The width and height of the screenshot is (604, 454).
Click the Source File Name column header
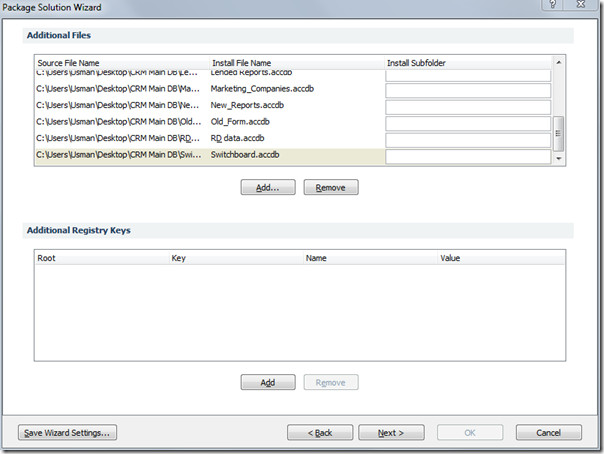[x=122, y=63]
